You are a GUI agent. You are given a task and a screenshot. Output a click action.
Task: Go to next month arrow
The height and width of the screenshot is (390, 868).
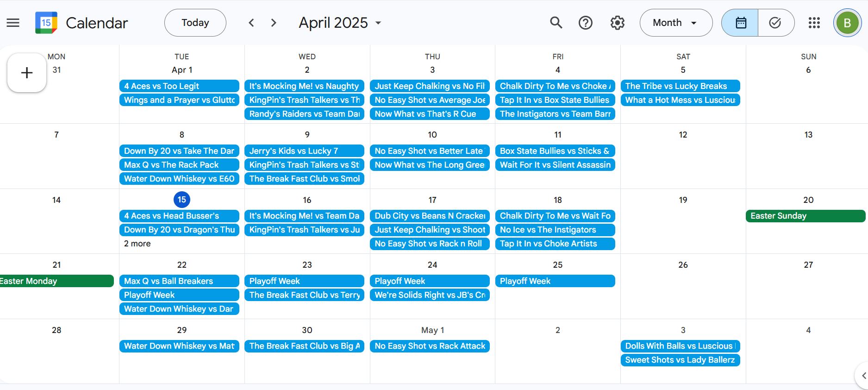[274, 23]
